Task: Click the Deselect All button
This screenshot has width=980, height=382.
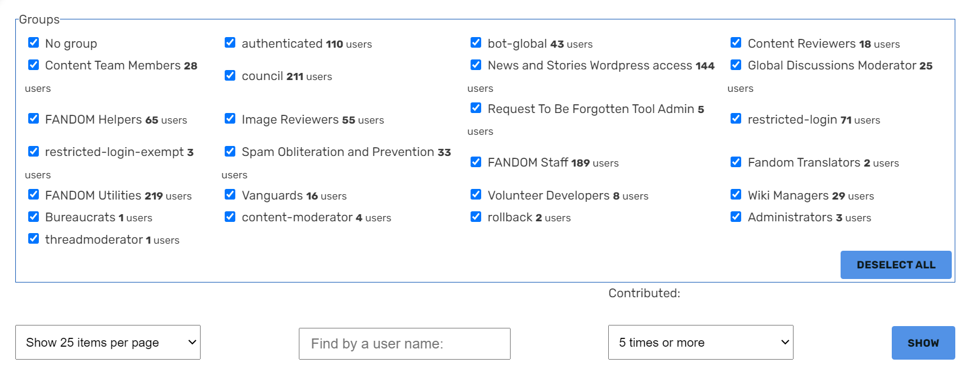Action: [x=895, y=265]
